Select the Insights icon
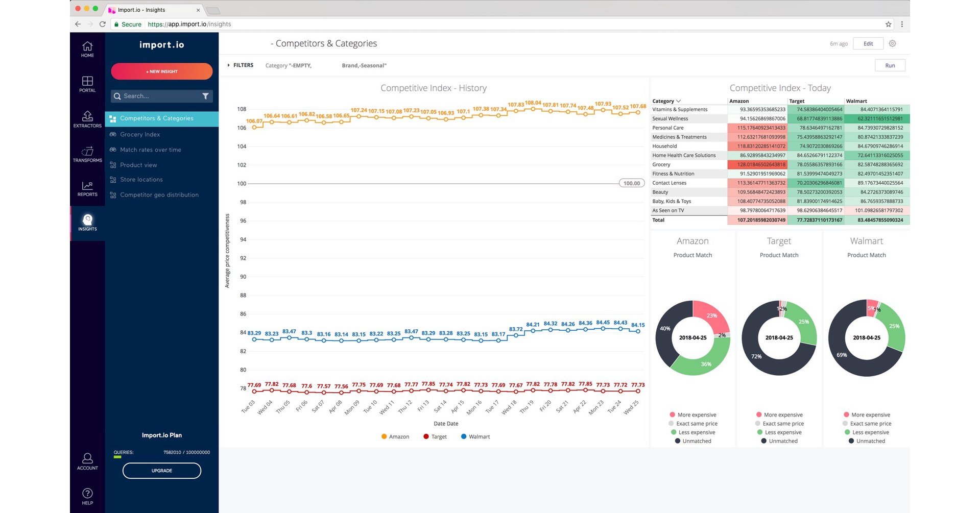 click(x=87, y=221)
